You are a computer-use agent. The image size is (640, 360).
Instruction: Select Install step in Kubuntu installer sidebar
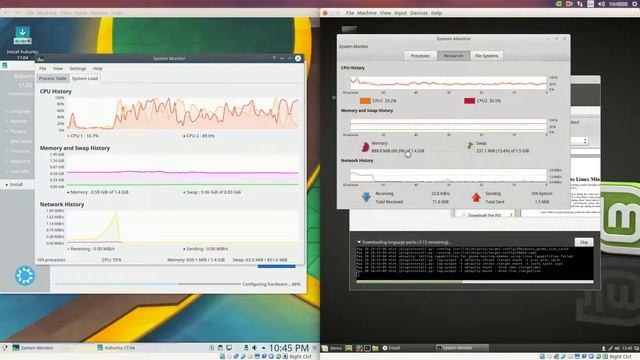point(16,184)
